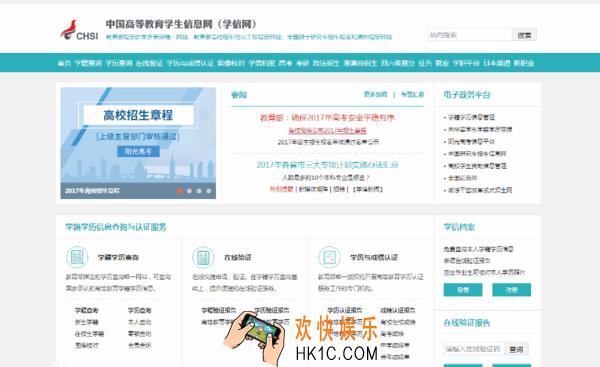600x367 pixels.
Task: Click the 登录 button in 学信档案
Action: click(x=463, y=290)
